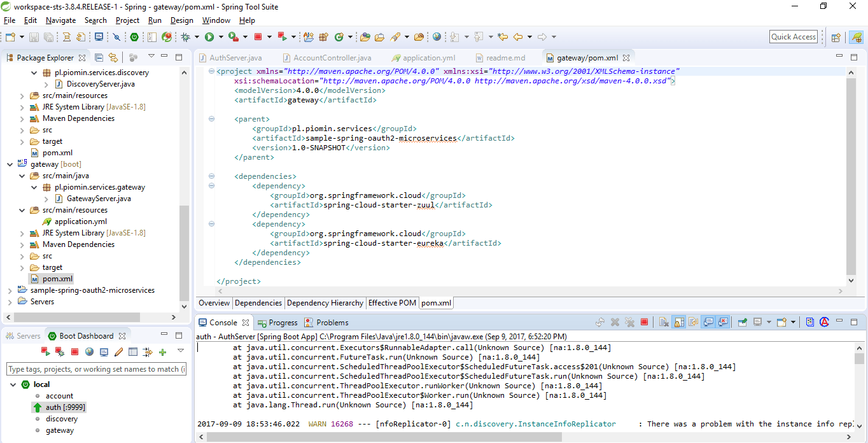Viewport: 868px width, 443px height.
Task: Open the Window menu
Action: 216,20
